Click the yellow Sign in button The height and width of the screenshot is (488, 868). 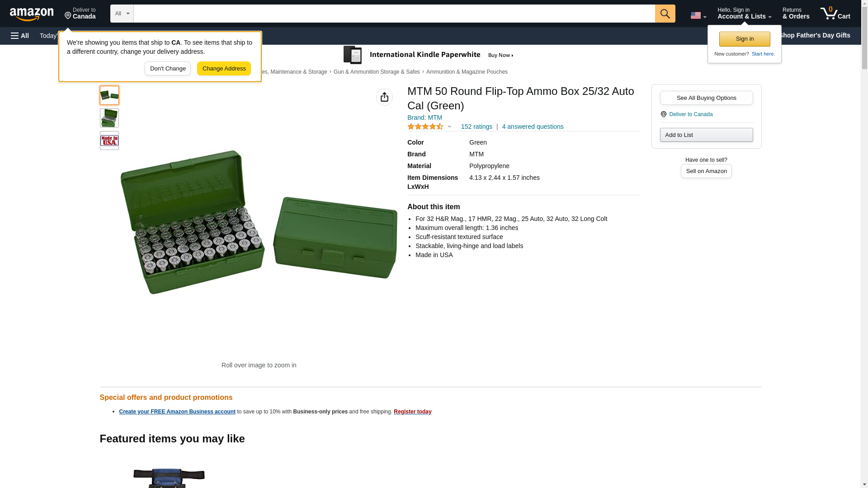click(x=745, y=39)
